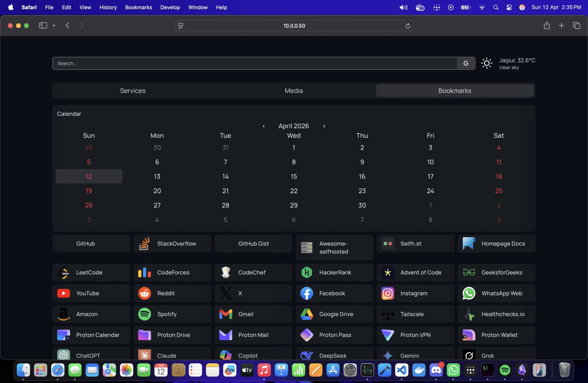Advance the calendar to May 2026
Viewport: 588px width, 383px height.
[324, 126]
